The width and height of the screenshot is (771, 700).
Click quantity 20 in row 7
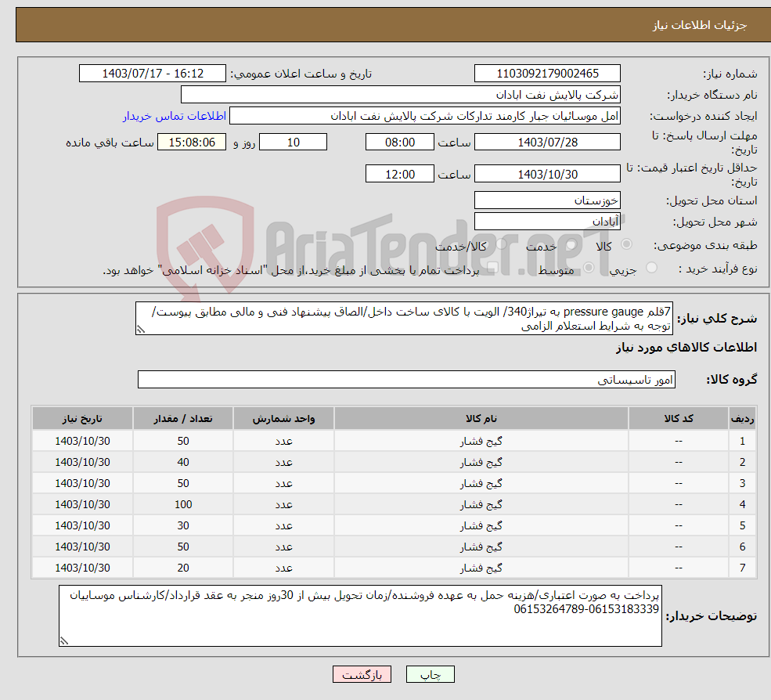click(183, 568)
